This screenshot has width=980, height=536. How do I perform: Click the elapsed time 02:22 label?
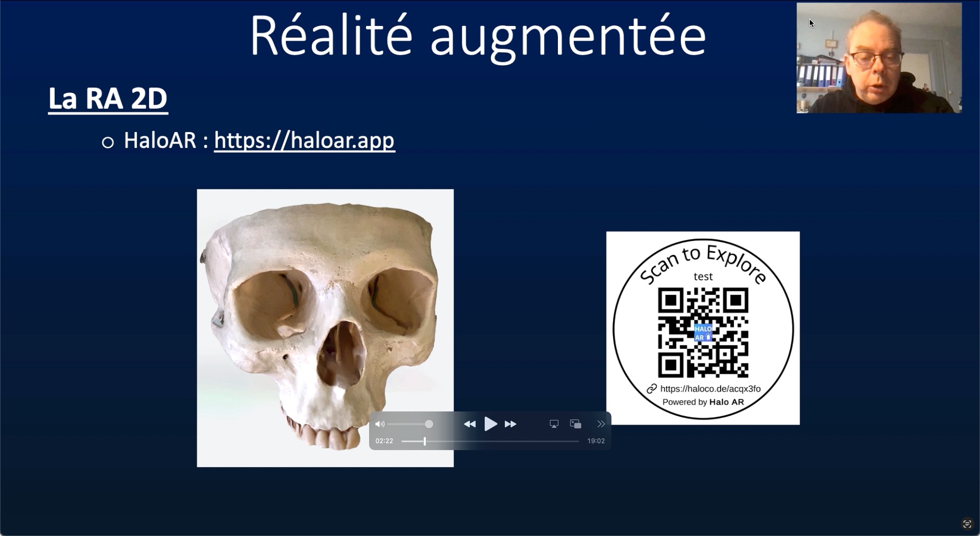click(x=384, y=441)
